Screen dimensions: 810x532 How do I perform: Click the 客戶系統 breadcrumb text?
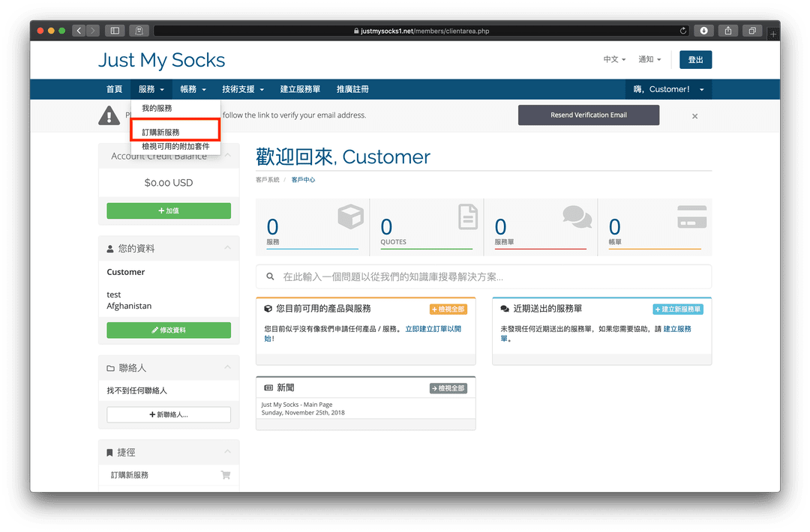coord(268,180)
